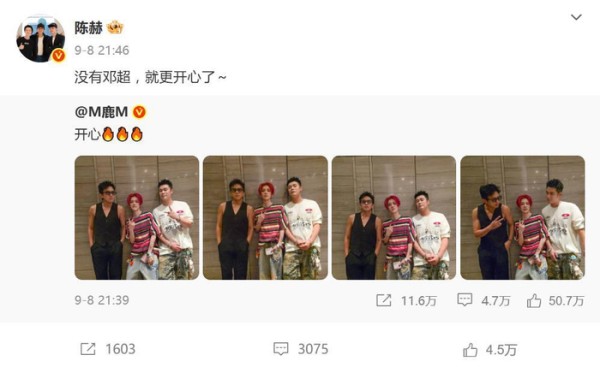Like the original post with 50.7万 likes

[555, 301]
